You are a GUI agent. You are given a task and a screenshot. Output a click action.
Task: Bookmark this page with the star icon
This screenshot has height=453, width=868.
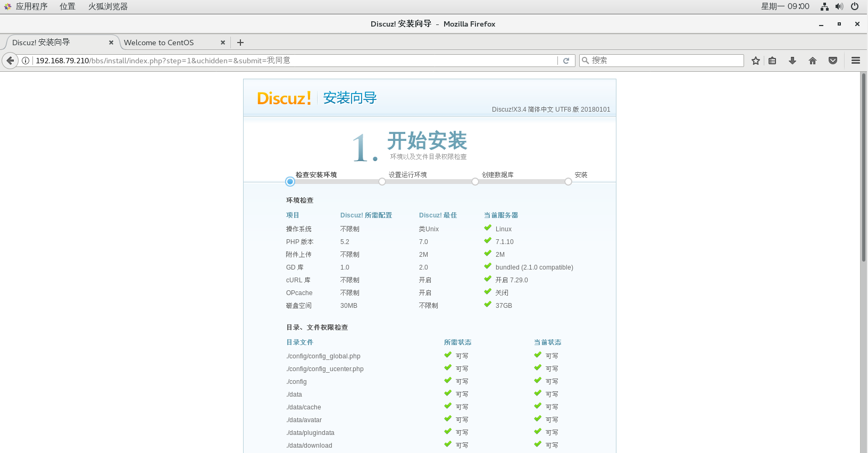756,61
